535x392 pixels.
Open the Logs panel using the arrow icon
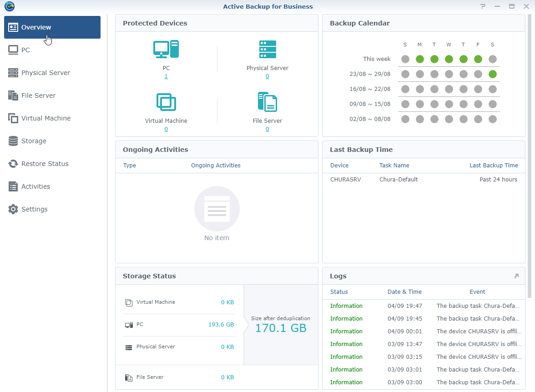[516, 276]
